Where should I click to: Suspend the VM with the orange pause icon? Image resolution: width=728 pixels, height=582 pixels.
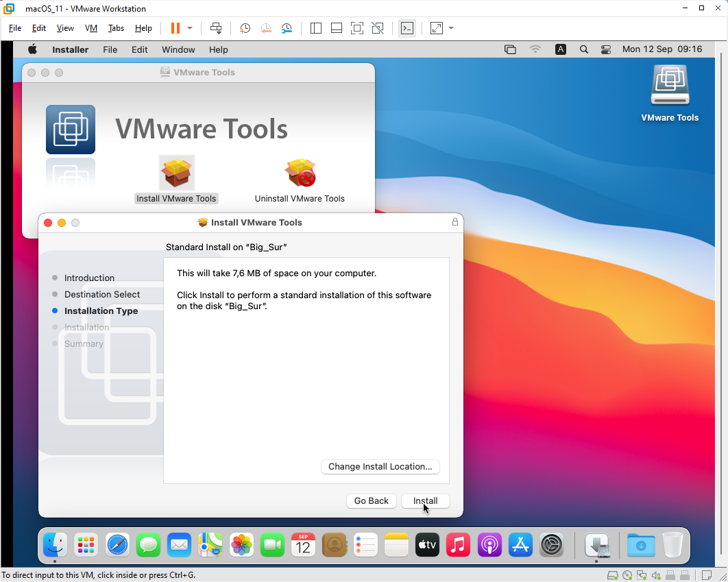pos(175,28)
